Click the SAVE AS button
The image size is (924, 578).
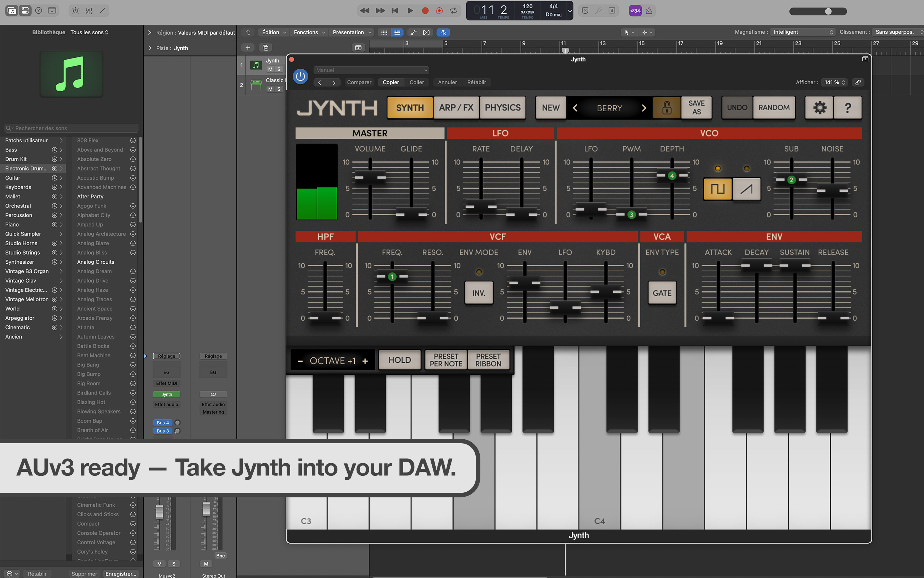click(x=697, y=107)
